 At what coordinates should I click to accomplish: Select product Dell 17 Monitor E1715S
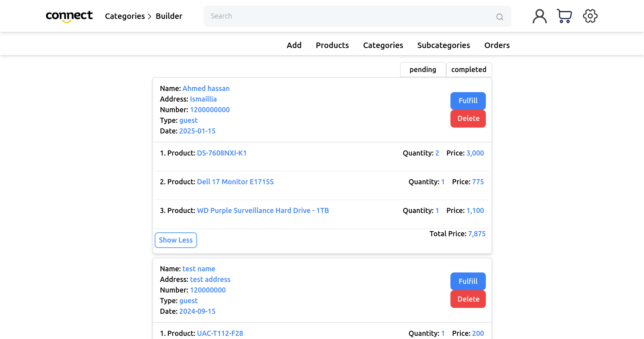pyautogui.click(x=235, y=182)
